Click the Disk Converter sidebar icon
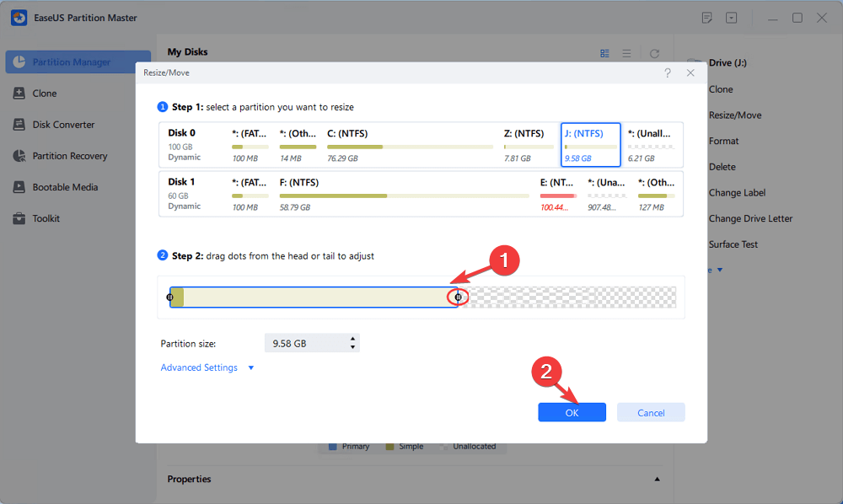This screenshot has height=504, width=843. click(x=19, y=124)
